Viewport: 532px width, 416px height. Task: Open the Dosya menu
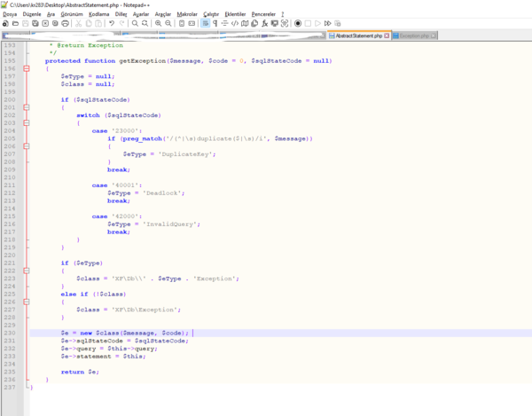(10, 14)
